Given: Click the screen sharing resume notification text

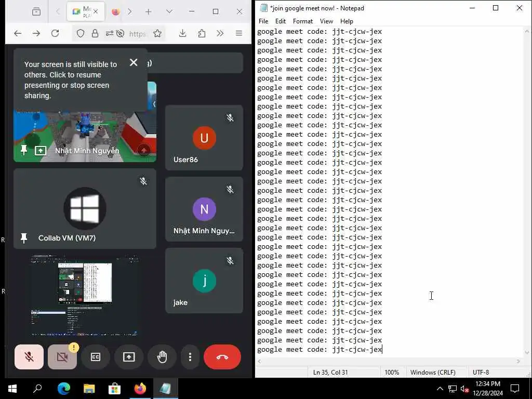Looking at the screenshot, I should tap(71, 79).
